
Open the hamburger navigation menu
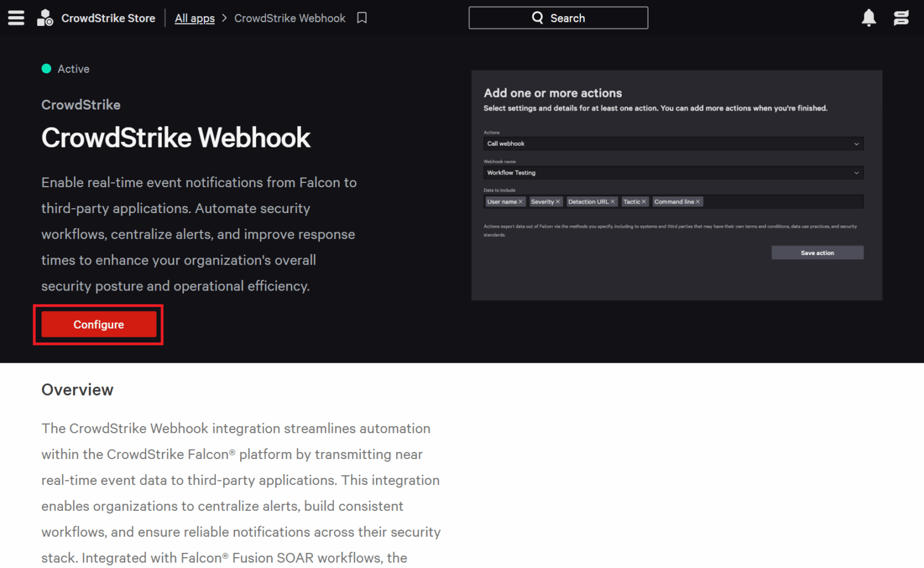point(16,17)
